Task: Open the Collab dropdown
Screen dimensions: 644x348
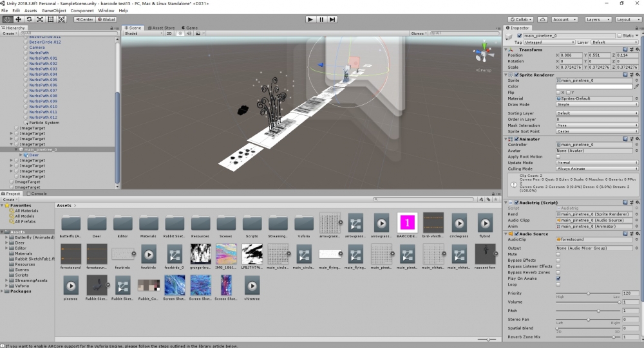Action: click(521, 19)
